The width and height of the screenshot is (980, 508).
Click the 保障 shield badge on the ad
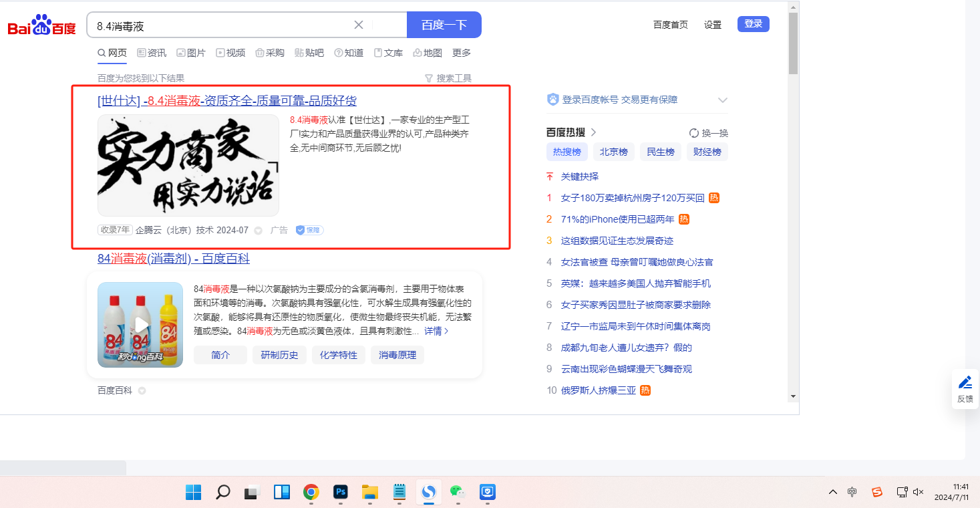coord(309,230)
